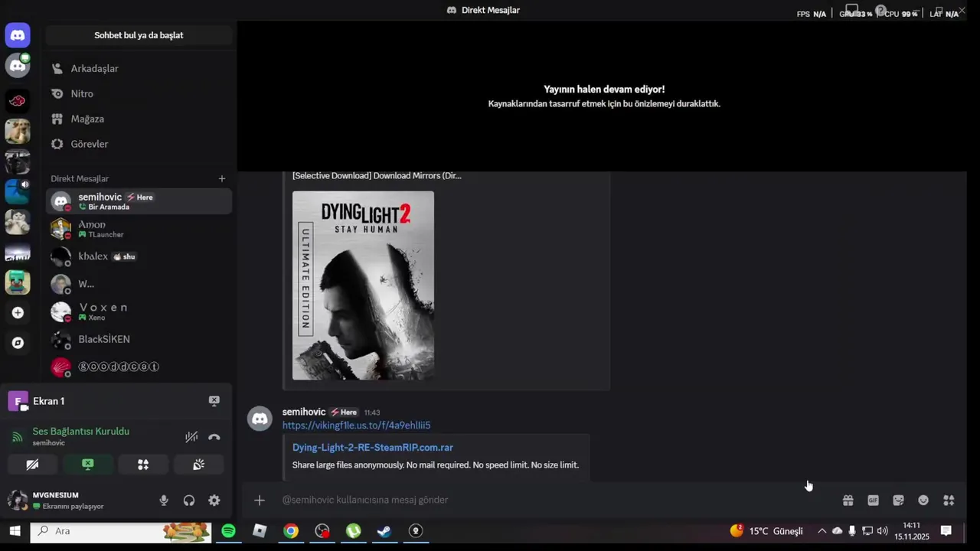Open Steam from taskbar
The width and height of the screenshot is (980, 551).
(x=384, y=531)
